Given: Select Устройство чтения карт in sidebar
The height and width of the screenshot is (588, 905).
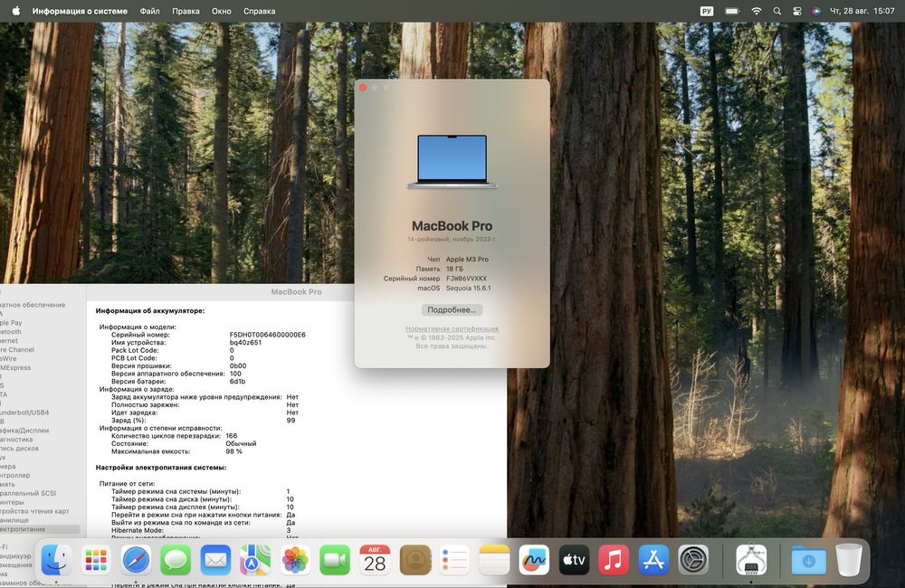Looking at the screenshot, I should pyautogui.click(x=34, y=511).
